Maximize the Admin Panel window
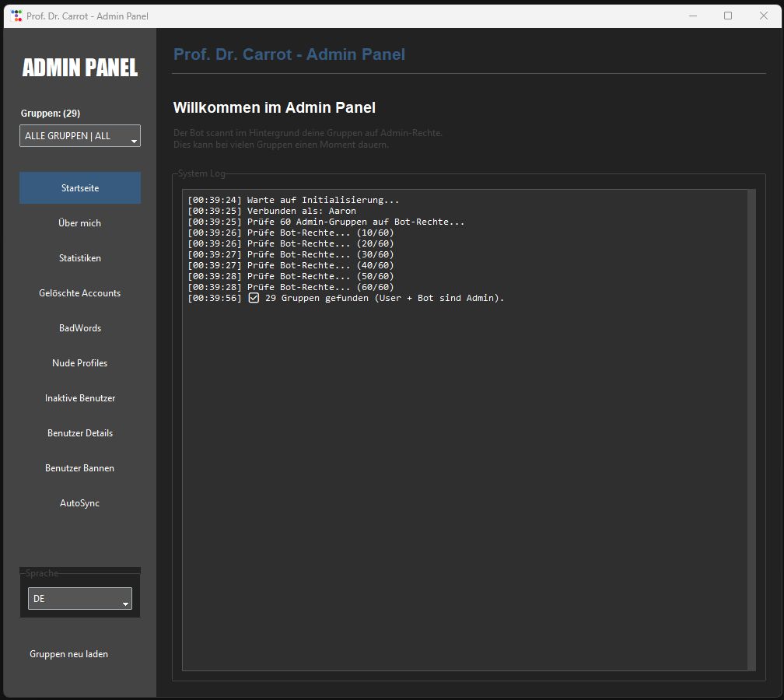The width and height of the screenshot is (784, 700). pyautogui.click(x=728, y=16)
